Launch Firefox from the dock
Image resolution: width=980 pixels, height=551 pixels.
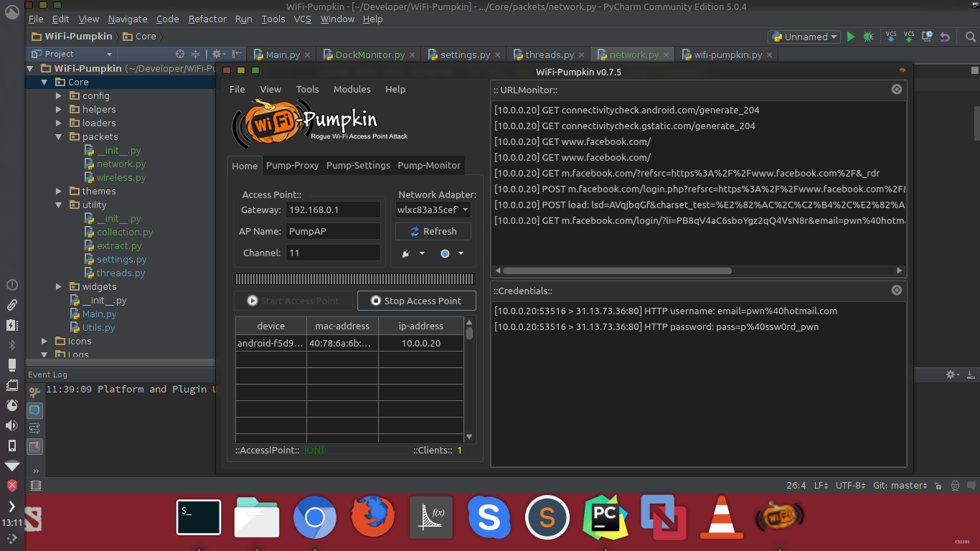tap(373, 517)
